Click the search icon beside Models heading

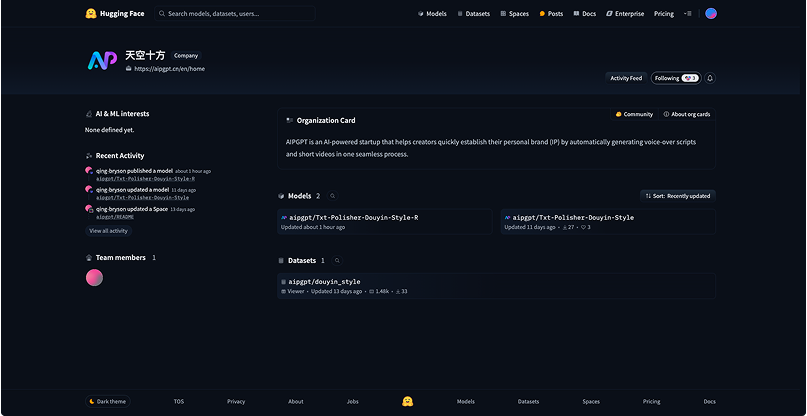pyautogui.click(x=332, y=196)
